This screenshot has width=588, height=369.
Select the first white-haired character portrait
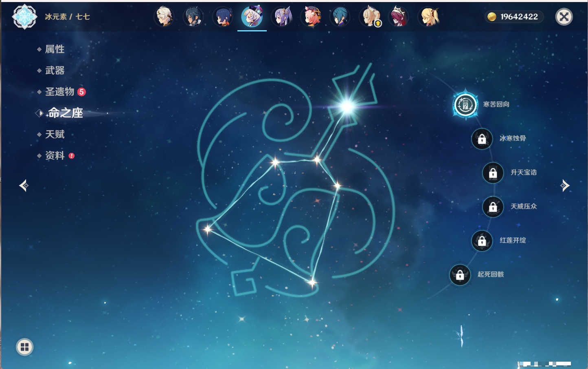(x=164, y=17)
